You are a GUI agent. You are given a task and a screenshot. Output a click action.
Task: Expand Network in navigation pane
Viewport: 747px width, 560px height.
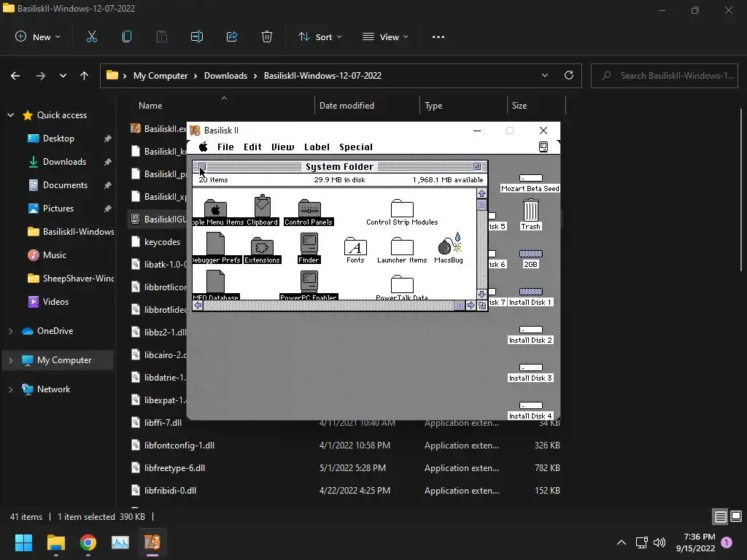(x=10, y=389)
